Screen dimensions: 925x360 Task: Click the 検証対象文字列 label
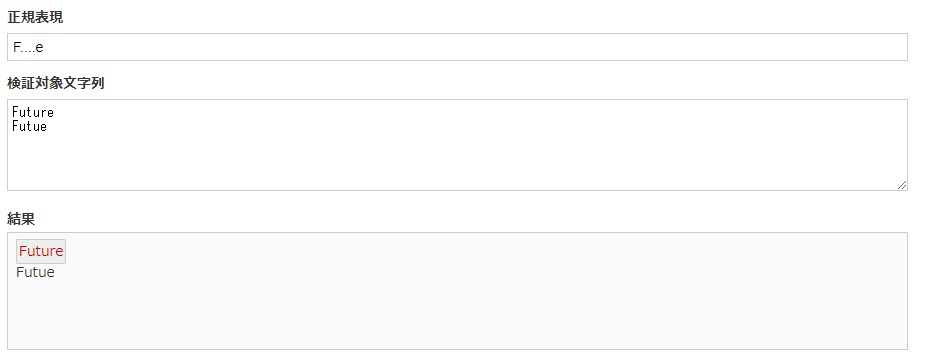click(56, 83)
